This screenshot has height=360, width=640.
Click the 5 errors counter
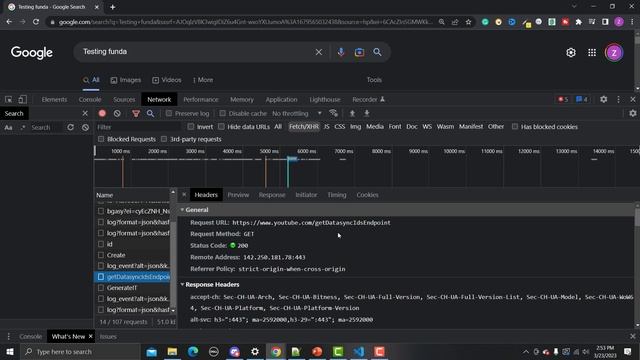(563, 99)
